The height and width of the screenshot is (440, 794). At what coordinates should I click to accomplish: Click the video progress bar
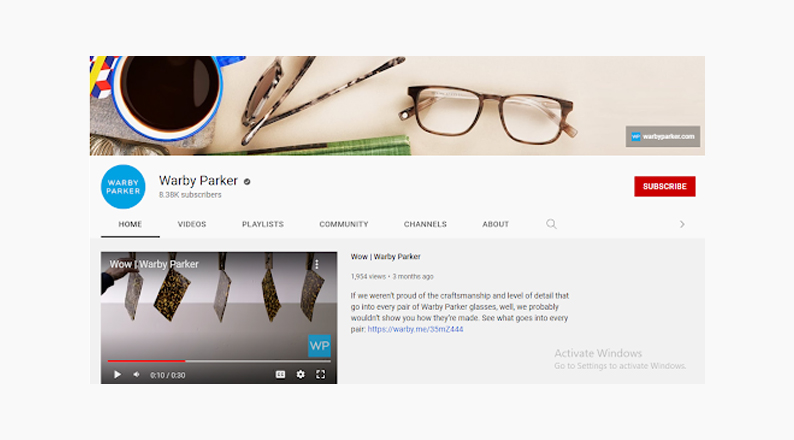click(x=219, y=361)
